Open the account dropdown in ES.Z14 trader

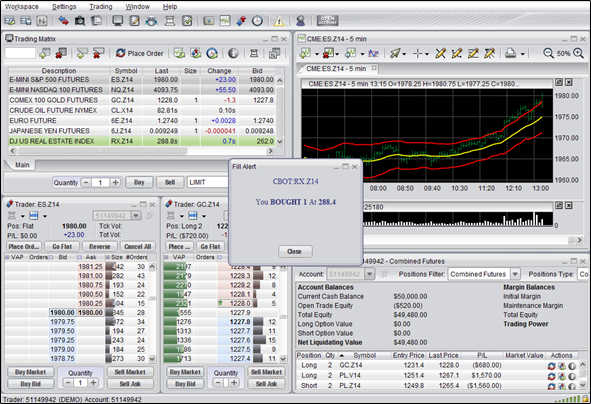pyautogui.click(x=136, y=216)
